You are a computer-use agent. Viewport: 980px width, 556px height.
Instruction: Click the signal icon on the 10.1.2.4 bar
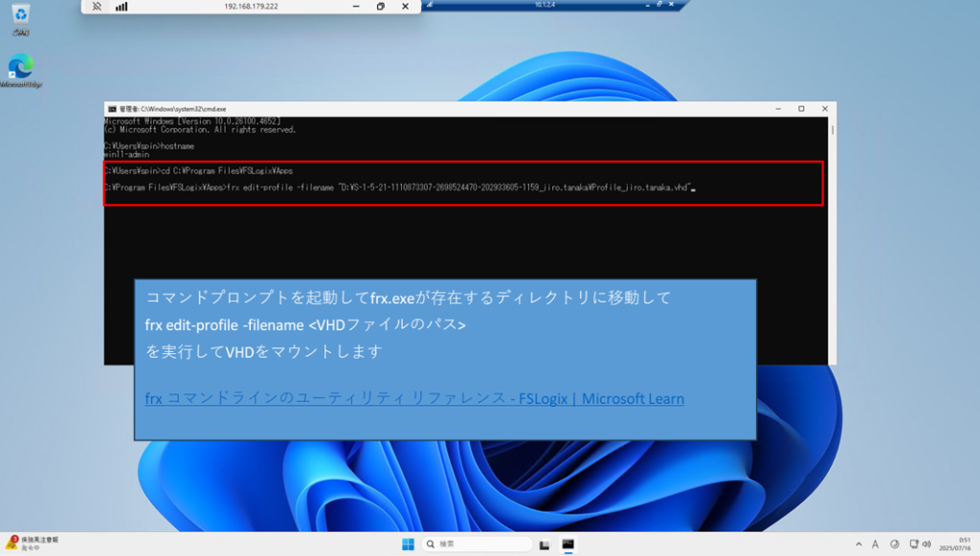coord(430,5)
